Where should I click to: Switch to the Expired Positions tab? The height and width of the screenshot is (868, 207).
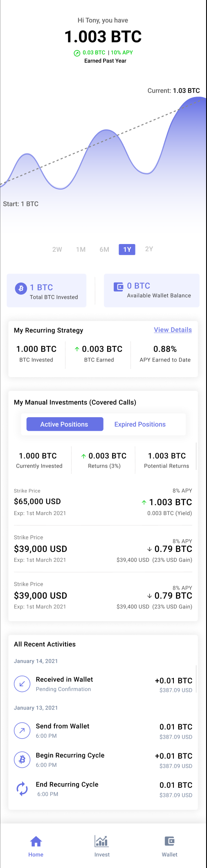[140, 424]
